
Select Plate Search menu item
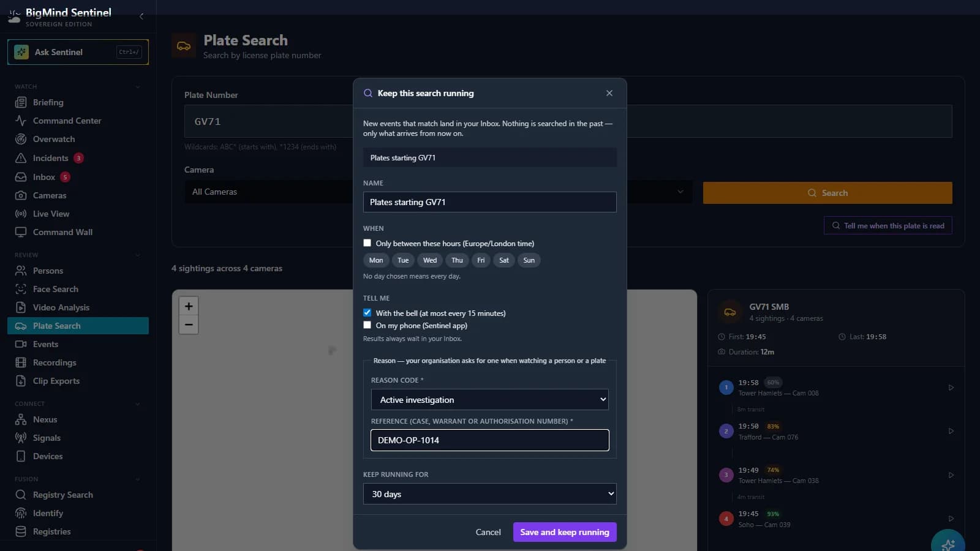pos(78,326)
